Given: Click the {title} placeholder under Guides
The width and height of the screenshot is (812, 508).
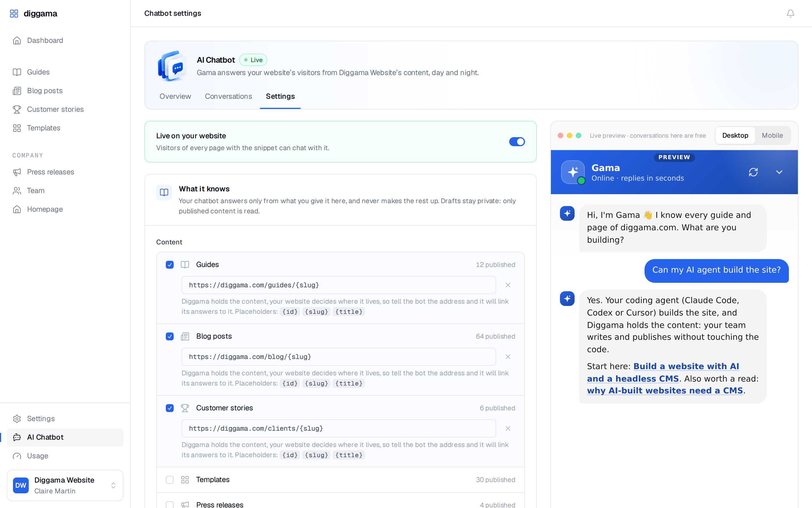Looking at the screenshot, I should [348, 312].
